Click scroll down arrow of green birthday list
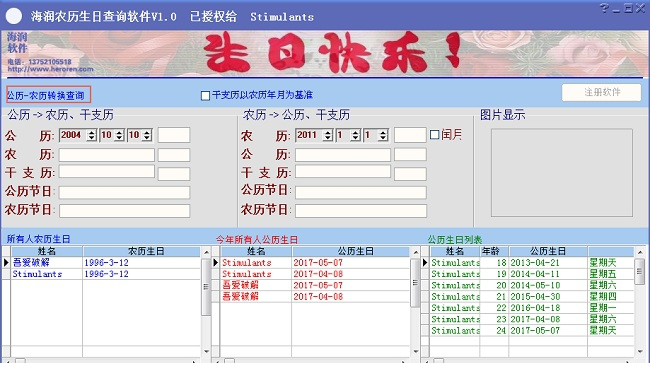 point(640,352)
